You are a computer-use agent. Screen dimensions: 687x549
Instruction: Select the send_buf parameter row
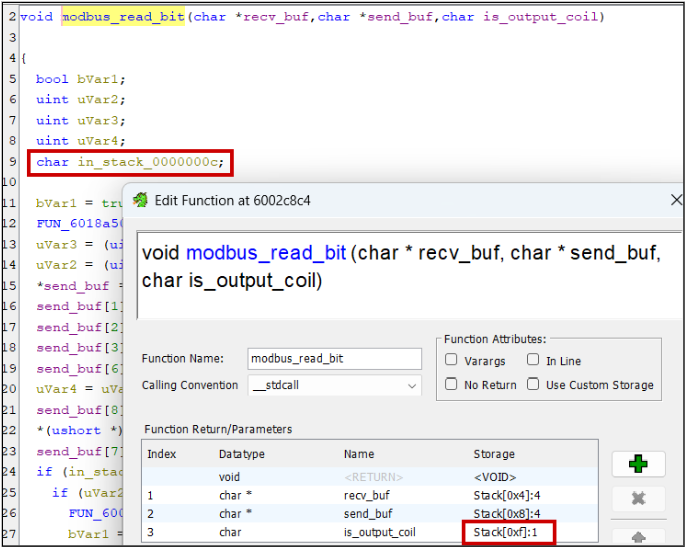pos(370,515)
